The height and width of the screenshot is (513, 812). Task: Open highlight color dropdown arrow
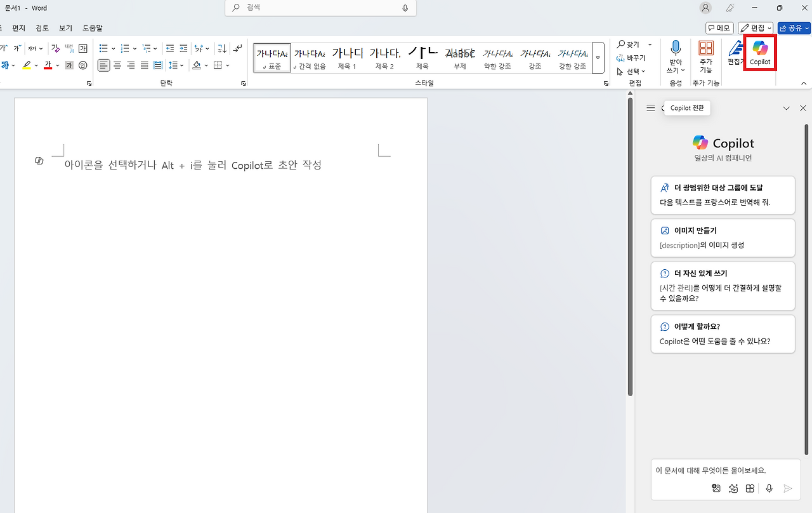tap(36, 65)
